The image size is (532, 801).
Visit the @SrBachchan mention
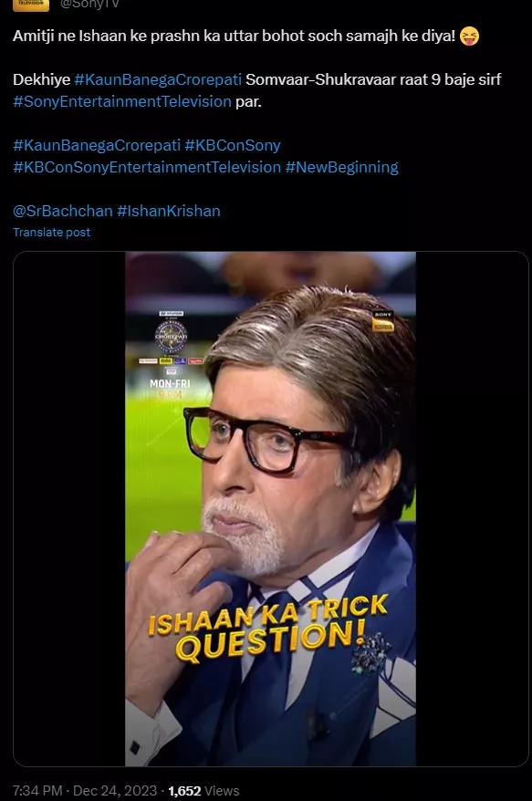pyautogui.click(x=63, y=211)
